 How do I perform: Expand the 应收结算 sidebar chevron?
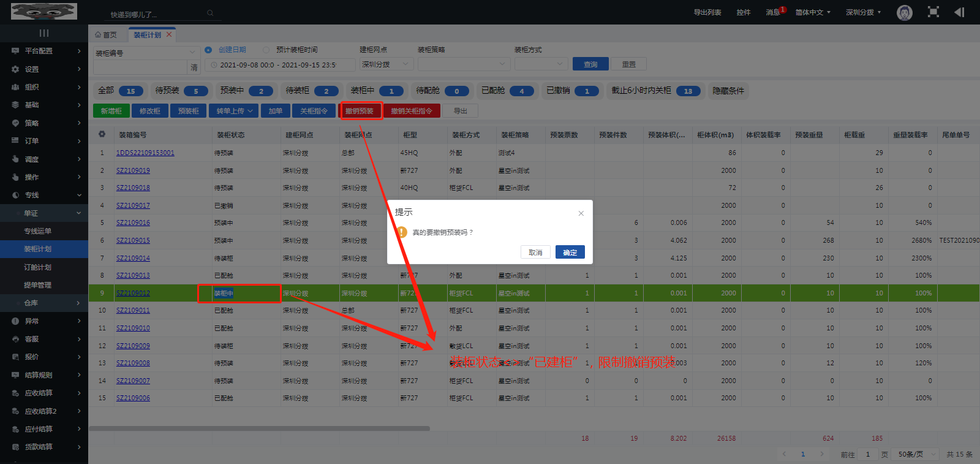click(79, 393)
